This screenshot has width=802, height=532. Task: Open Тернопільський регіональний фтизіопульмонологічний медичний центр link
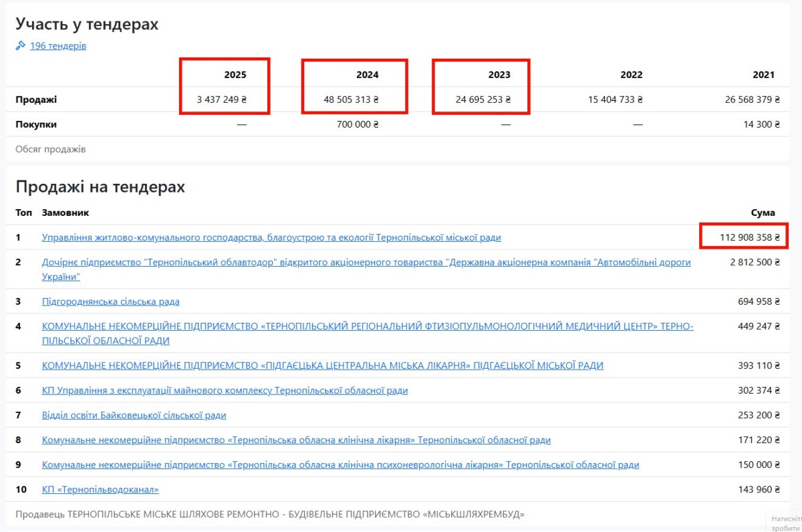(x=368, y=334)
